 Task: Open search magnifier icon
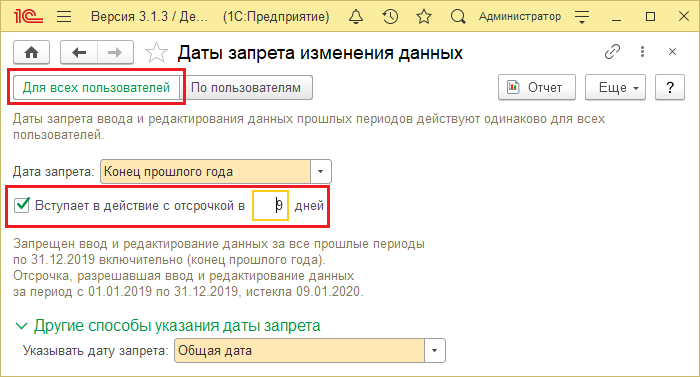tap(458, 17)
